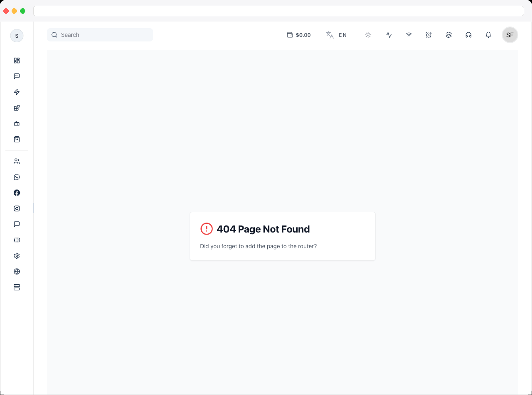Viewport: 532px width, 395px height.
Task: Open the contacts people icon in sidebar
Action: click(x=17, y=161)
